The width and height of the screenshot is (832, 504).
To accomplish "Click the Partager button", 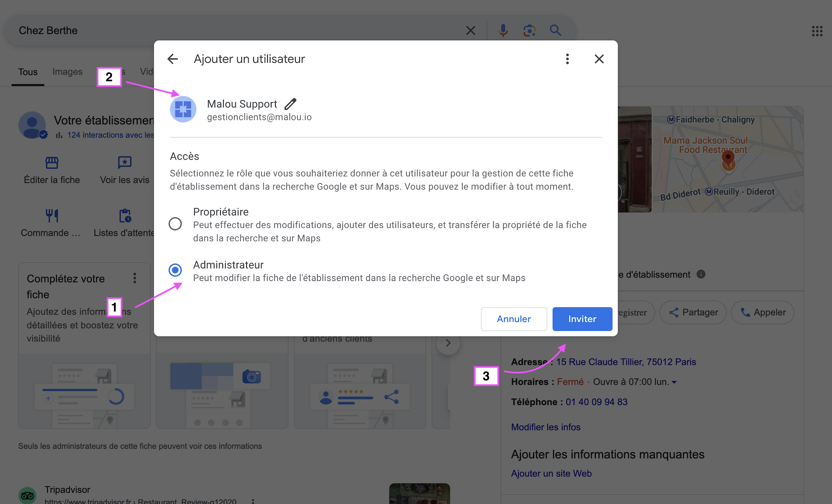I will pyautogui.click(x=693, y=313).
